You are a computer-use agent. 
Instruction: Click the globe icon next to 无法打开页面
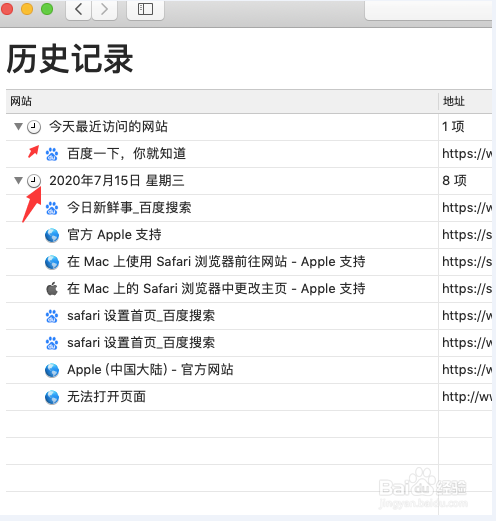pos(52,397)
